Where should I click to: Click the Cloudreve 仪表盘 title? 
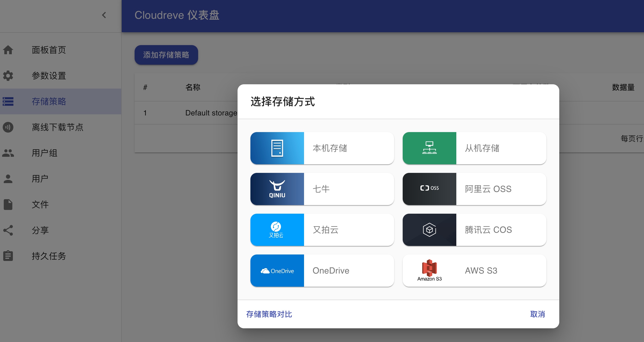click(177, 15)
